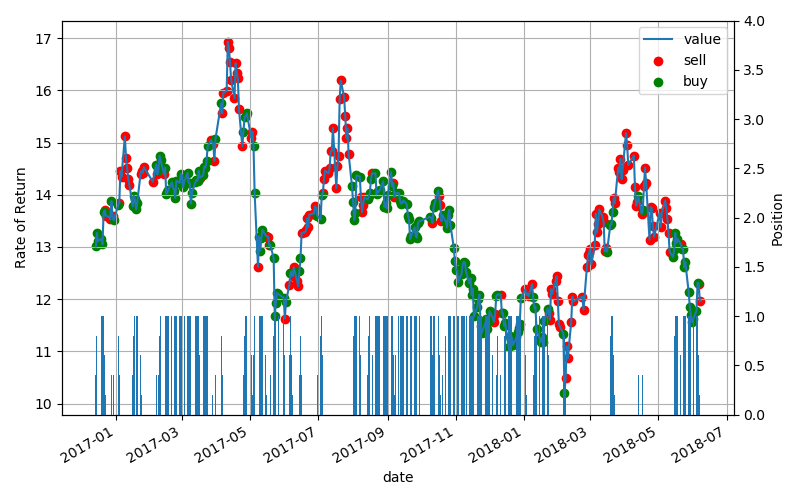Click the 2.0 tick on Position axis
This screenshot has height=500, width=800.
coord(752,218)
